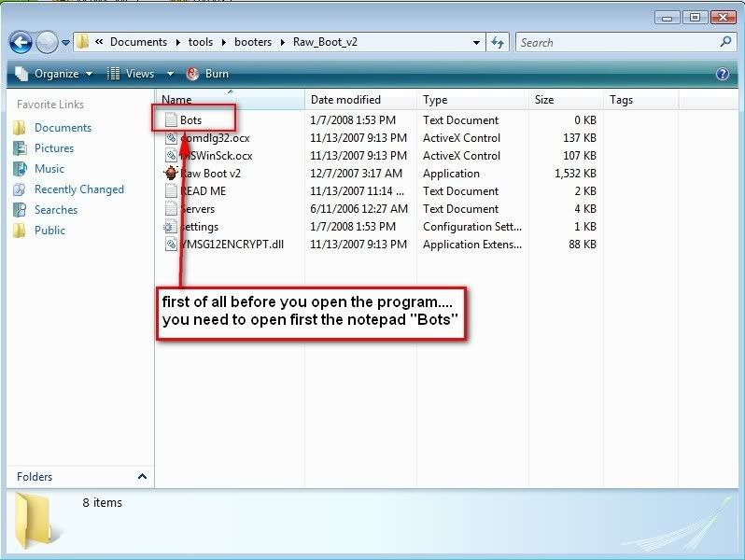745x560 pixels.
Task: Click the Servers document icon
Action: point(171,208)
